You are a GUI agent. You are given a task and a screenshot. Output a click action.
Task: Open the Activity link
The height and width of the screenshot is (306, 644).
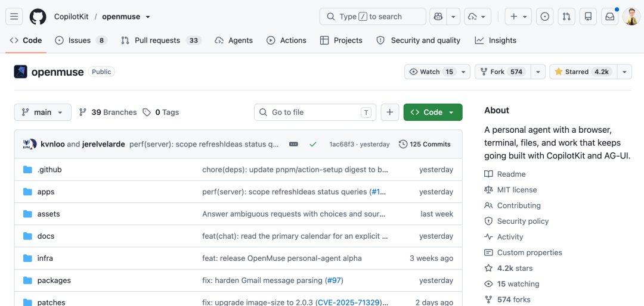[503, 237]
